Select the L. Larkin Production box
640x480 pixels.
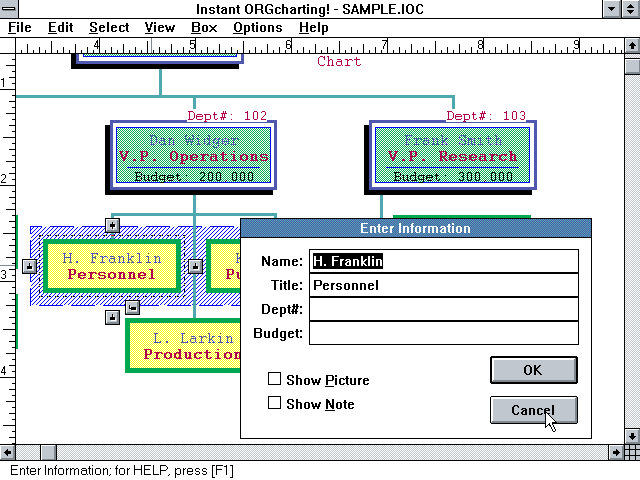[184, 346]
